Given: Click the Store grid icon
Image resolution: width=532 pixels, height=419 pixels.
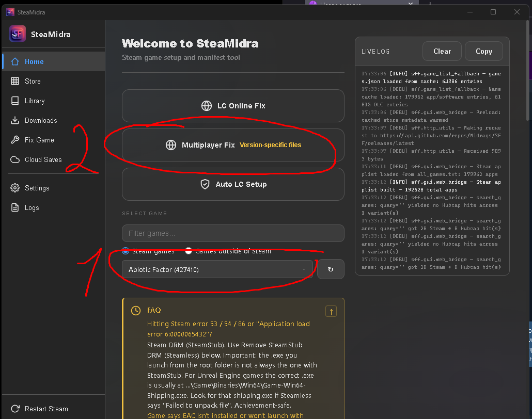Looking at the screenshot, I should (15, 81).
